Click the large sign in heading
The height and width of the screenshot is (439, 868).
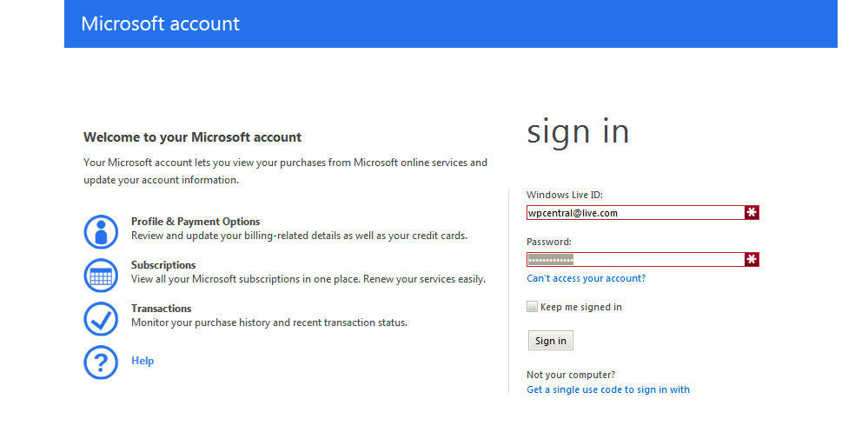578,132
